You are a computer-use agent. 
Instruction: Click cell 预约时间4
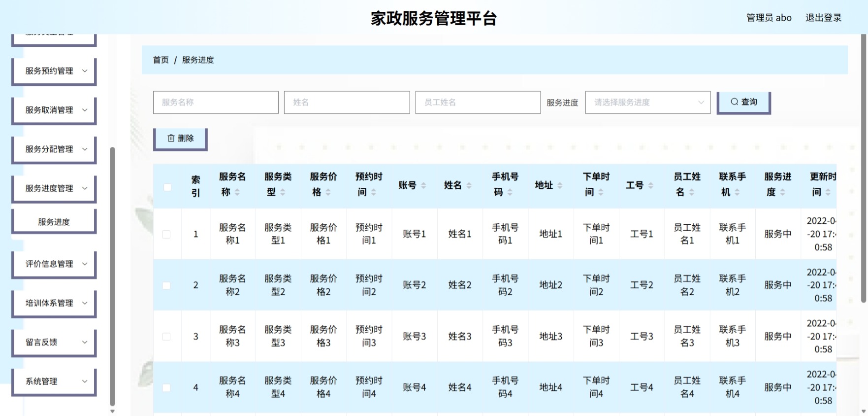pyautogui.click(x=369, y=387)
